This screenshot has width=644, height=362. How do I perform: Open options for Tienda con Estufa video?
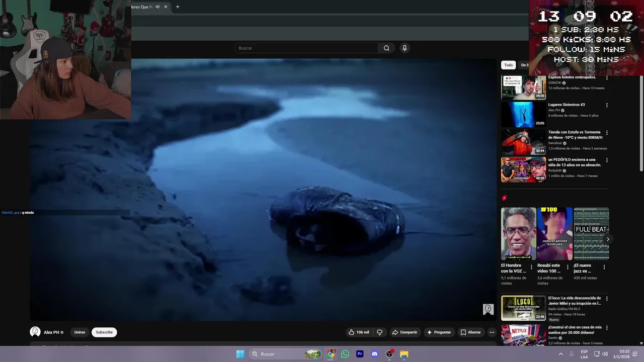(x=607, y=133)
